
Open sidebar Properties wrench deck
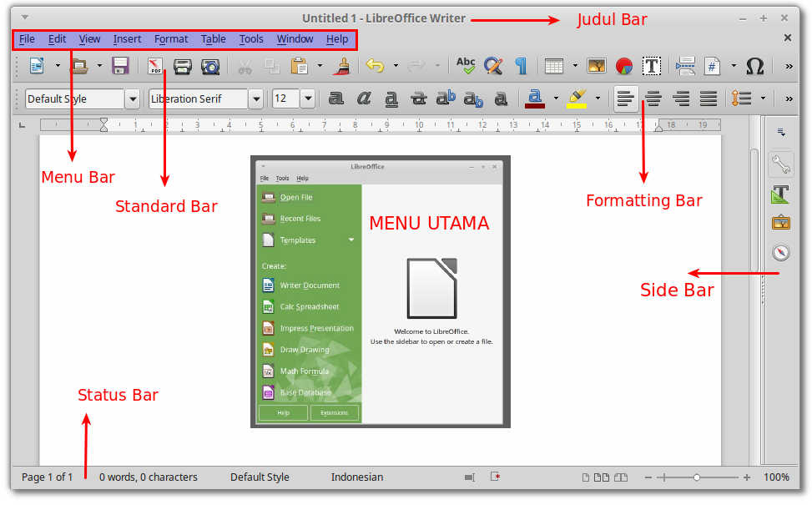coord(780,164)
